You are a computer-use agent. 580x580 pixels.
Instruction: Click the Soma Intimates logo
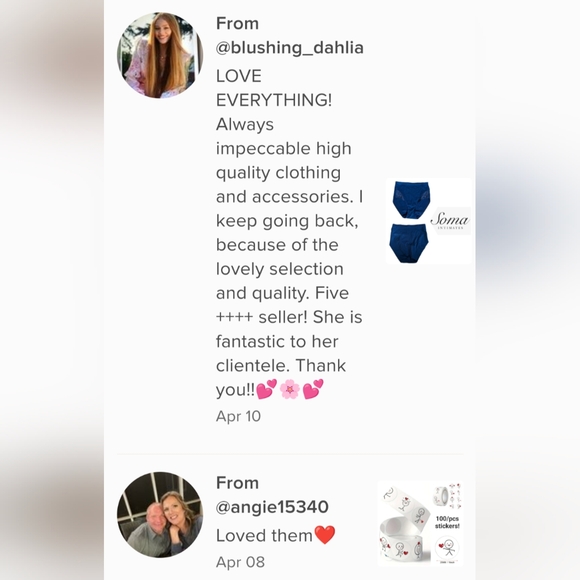coord(450,221)
